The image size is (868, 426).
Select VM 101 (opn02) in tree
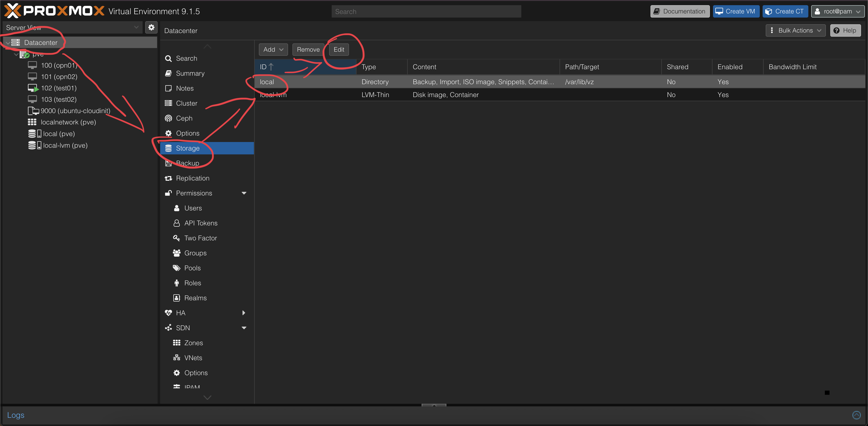point(59,77)
